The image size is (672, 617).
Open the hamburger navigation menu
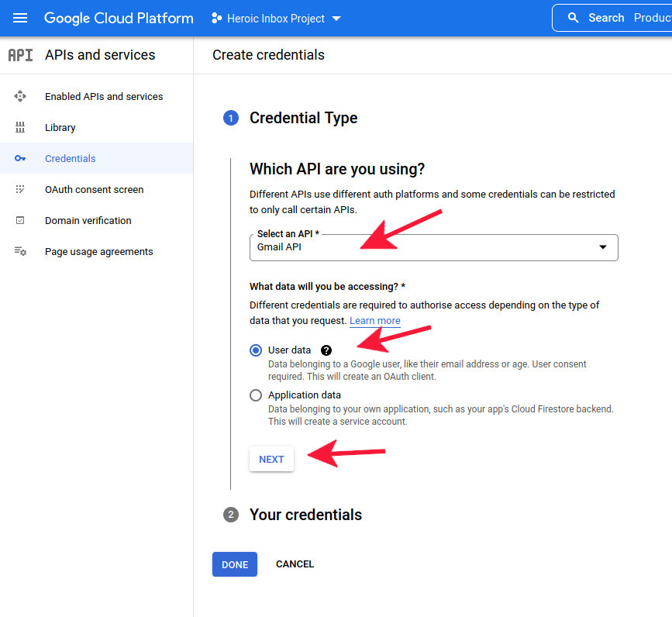(x=20, y=18)
